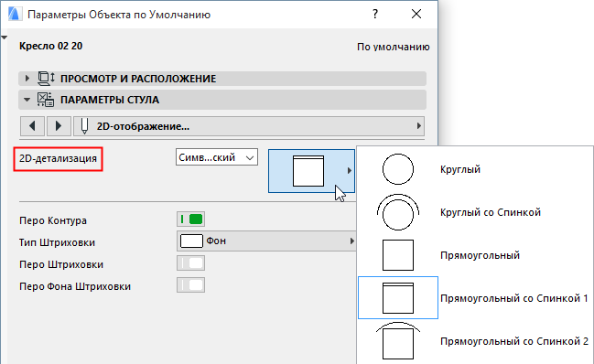Select Круглый со Спинкой option
The width and height of the screenshot is (594, 364).
pyautogui.click(x=475, y=212)
